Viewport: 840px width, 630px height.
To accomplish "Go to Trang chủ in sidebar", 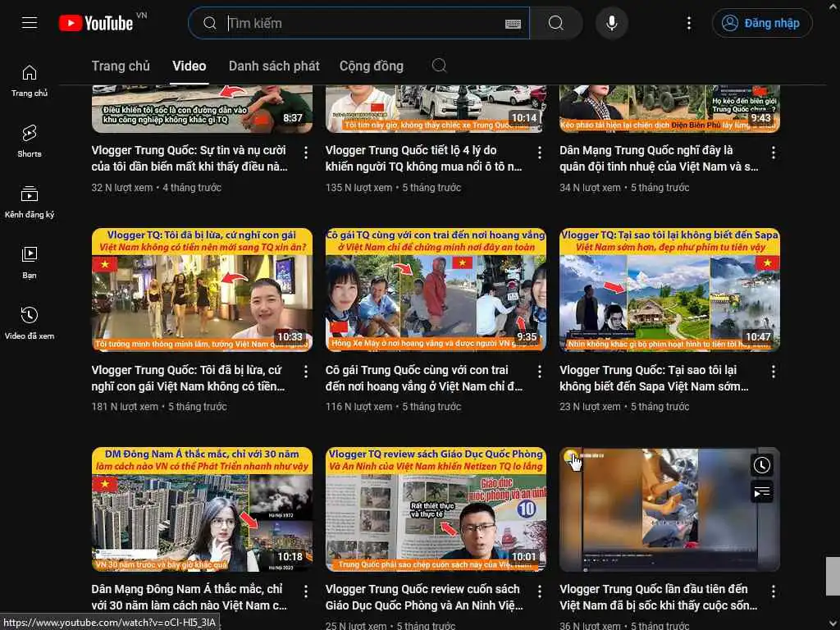I will [30, 81].
